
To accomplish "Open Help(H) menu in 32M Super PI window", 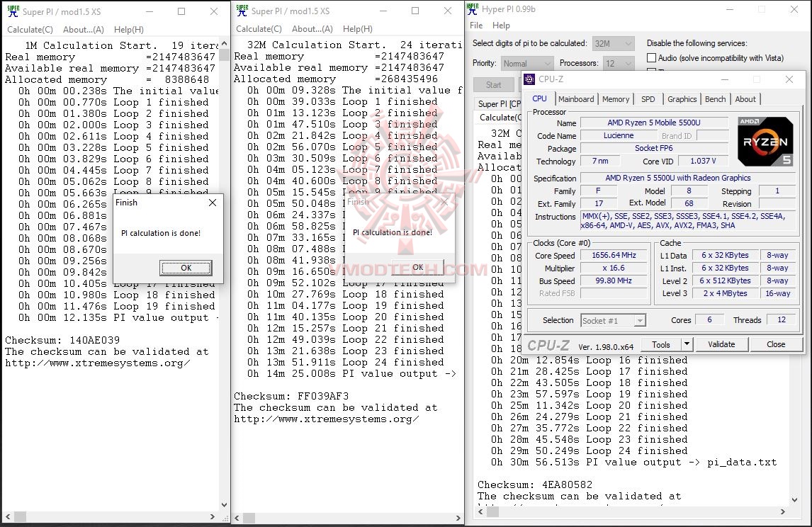I will point(357,29).
